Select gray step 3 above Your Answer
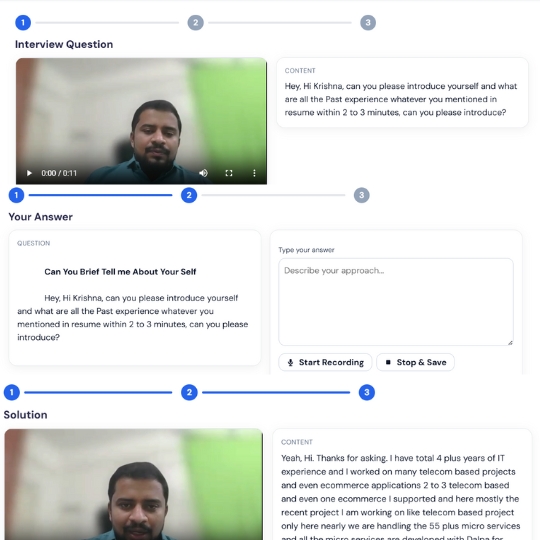The height and width of the screenshot is (540, 540). pyautogui.click(x=362, y=195)
